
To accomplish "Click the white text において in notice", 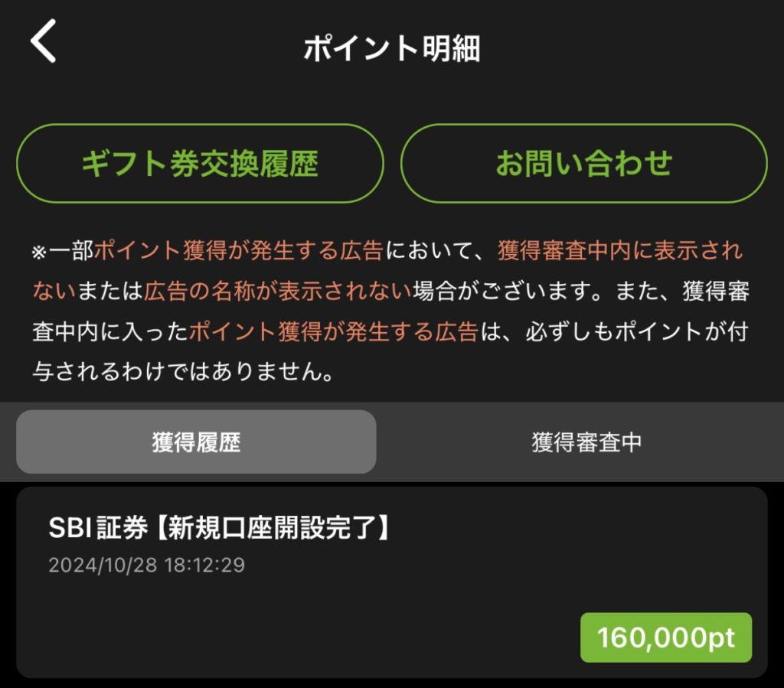I will tap(429, 251).
